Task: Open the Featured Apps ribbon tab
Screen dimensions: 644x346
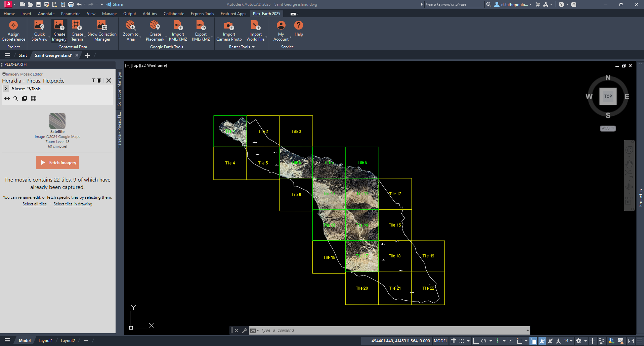Action: click(x=233, y=14)
